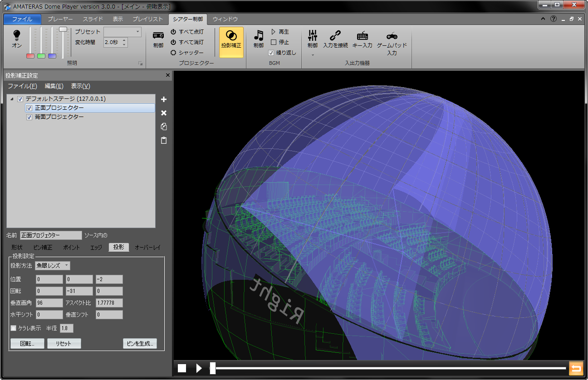Switch to 表示 ribbon tab
The image size is (588, 380).
[x=118, y=19]
